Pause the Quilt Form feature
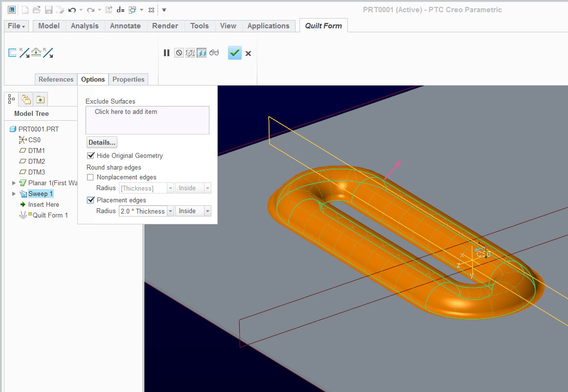This screenshot has height=392, width=568. pyautogui.click(x=167, y=53)
